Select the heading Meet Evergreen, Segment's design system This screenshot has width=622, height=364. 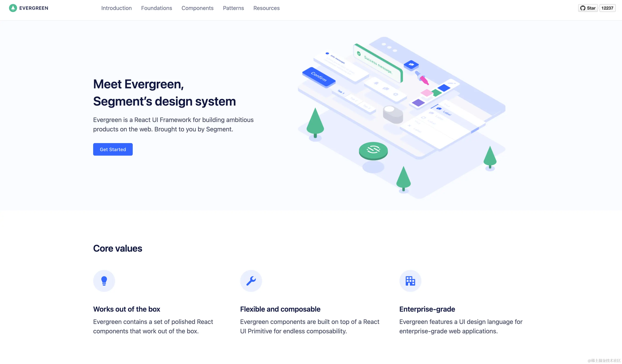tap(164, 93)
